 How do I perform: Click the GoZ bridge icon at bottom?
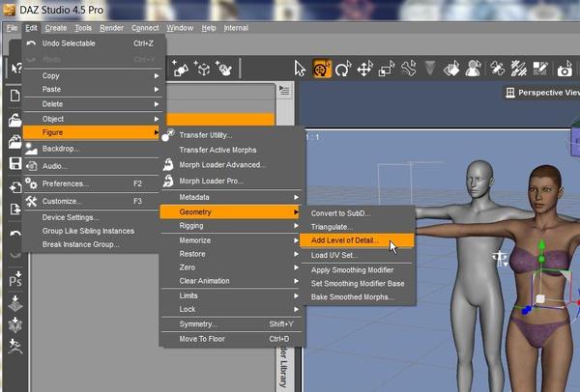pyautogui.click(x=15, y=347)
